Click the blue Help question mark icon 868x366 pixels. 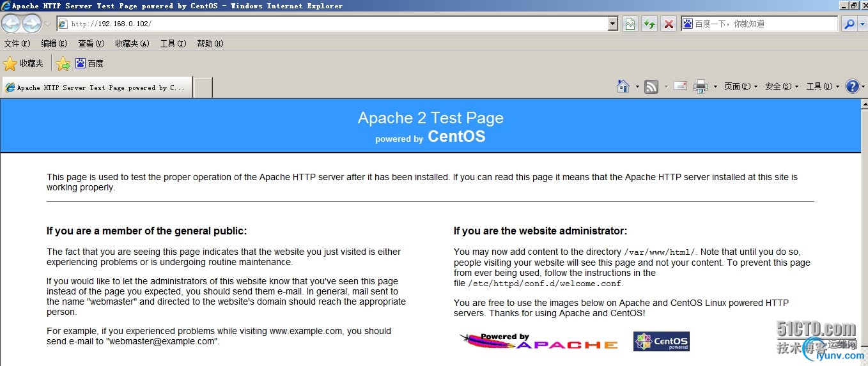pyautogui.click(x=852, y=86)
